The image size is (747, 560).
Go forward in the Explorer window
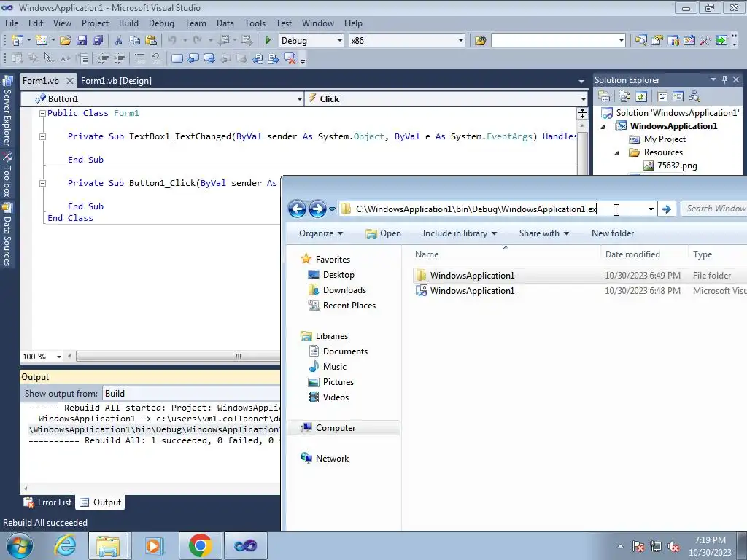tap(317, 209)
